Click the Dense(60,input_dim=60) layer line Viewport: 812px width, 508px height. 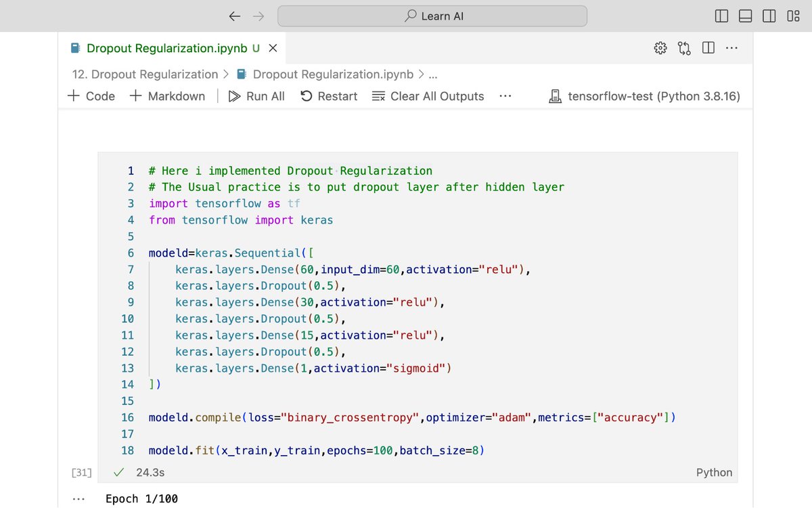tap(353, 270)
